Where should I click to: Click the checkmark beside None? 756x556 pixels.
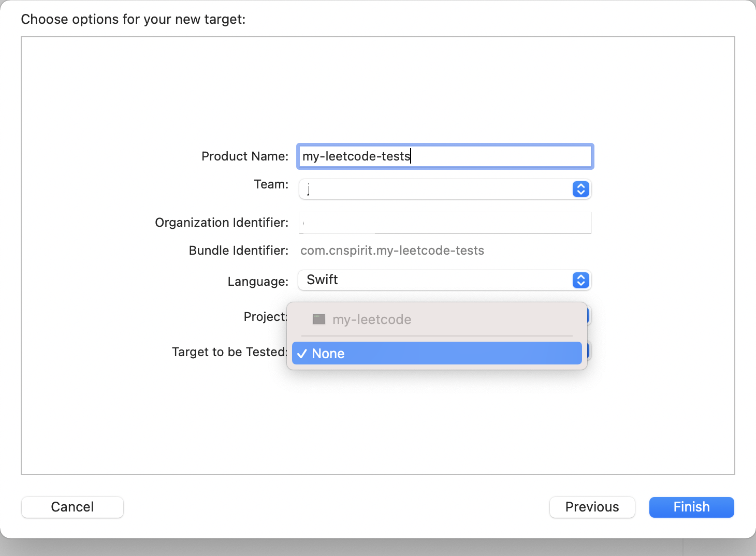[302, 354]
